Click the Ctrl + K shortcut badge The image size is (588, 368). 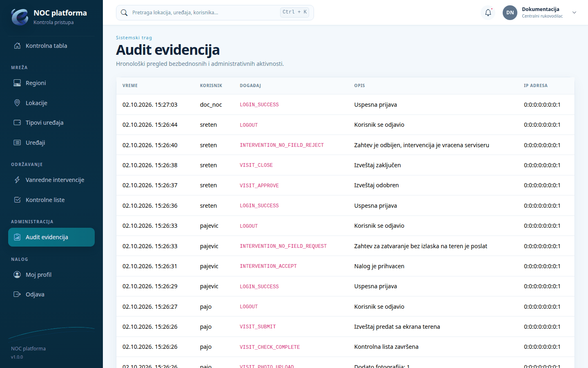294,12
